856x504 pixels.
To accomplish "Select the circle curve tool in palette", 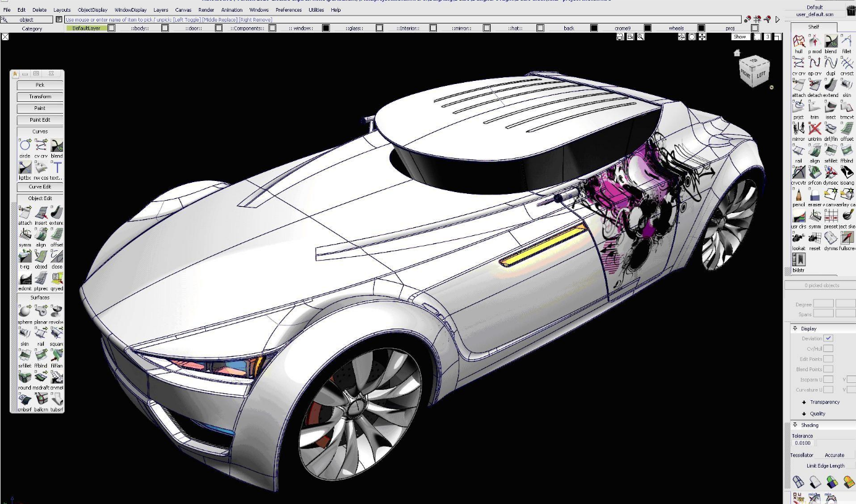I will 25,146.
